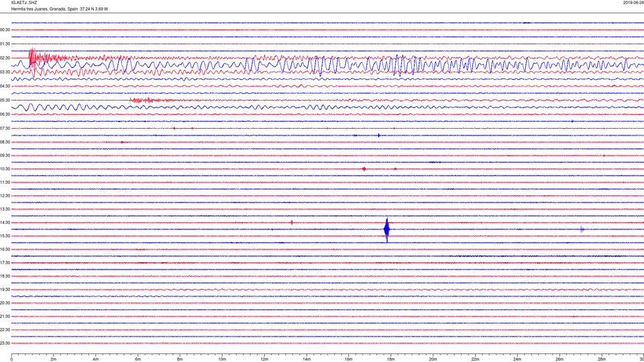The height and width of the screenshot is (362, 644).
Task: Click the 16m tick label on axis
Action: pyautogui.click(x=349, y=359)
